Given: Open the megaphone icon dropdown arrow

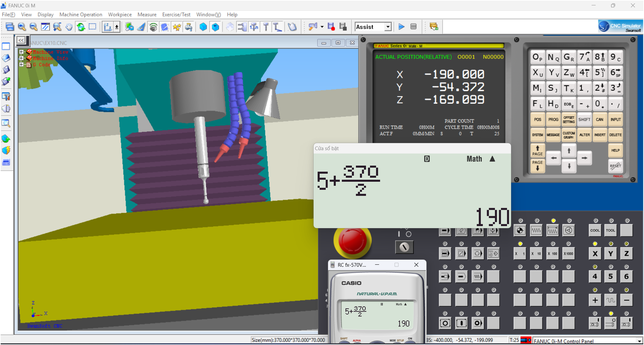Looking at the screenshot, I should (x=322, y=27).
